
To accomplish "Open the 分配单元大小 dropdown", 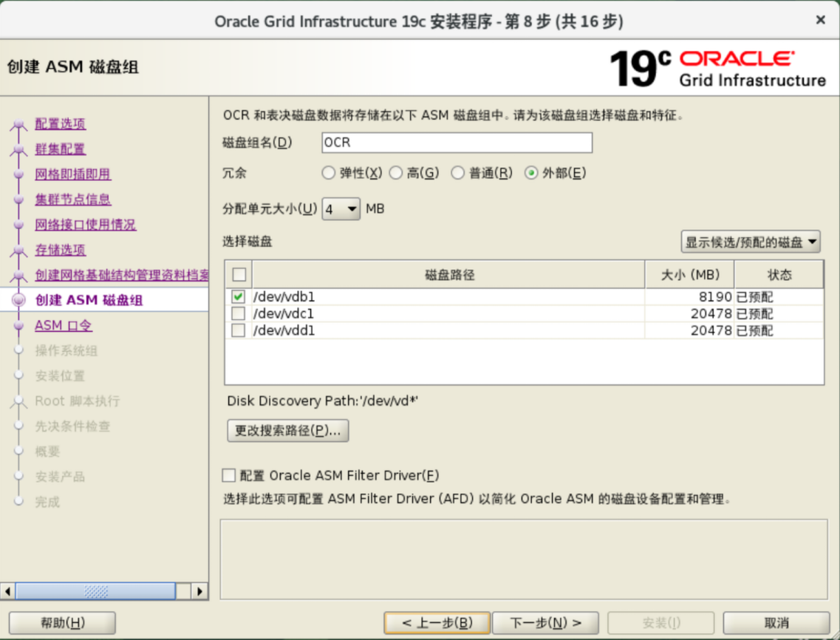I will pyautogui.click(x=341, y=209).
